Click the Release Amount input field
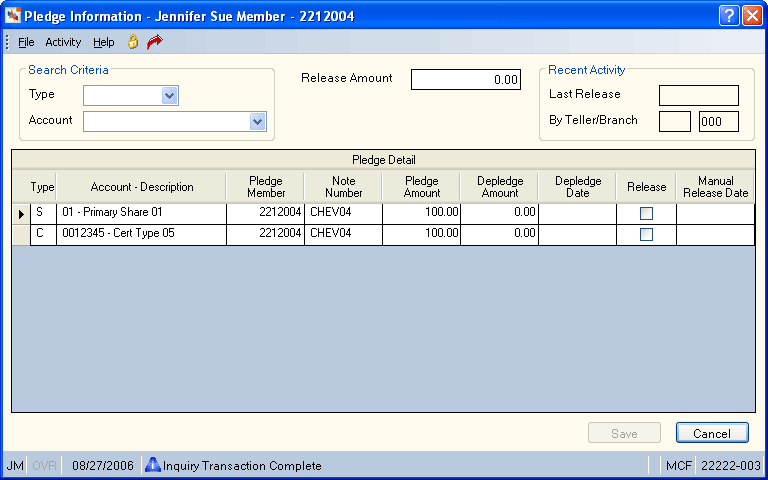The height and width of the screenshot is (480, 768). pos(466,79)
